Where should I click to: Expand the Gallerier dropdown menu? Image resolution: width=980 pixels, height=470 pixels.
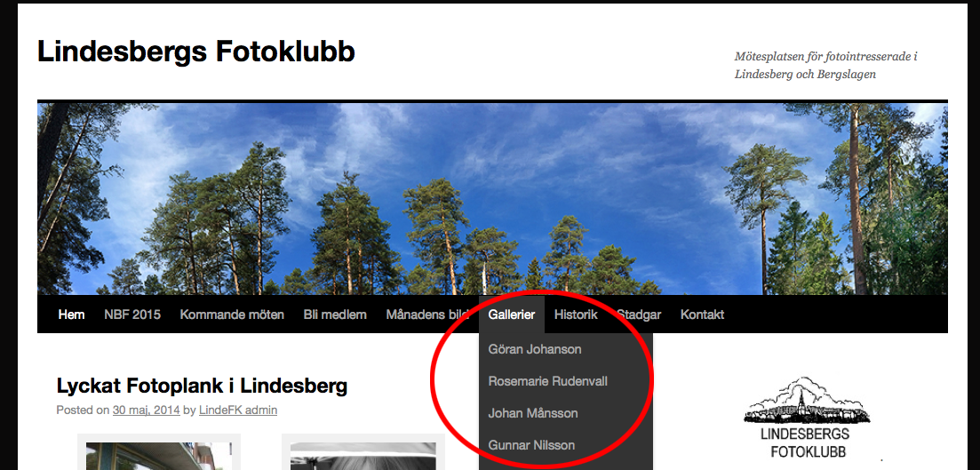pos(512,315)
